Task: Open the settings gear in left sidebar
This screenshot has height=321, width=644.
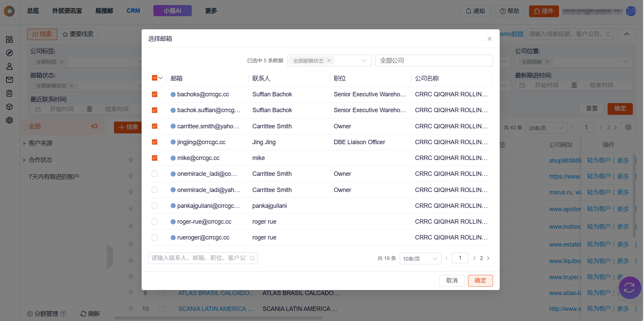Action: (x=9, y=120)
